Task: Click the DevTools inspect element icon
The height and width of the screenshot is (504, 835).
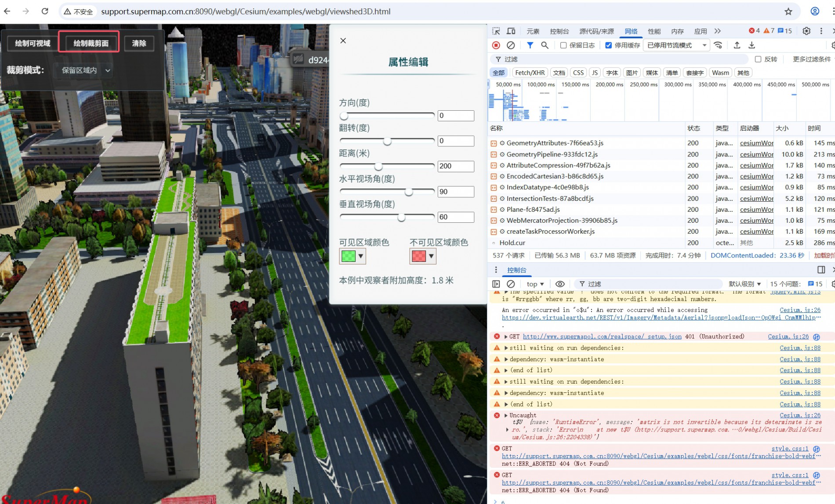Action: pyautogui.click(x=496, y=31)
